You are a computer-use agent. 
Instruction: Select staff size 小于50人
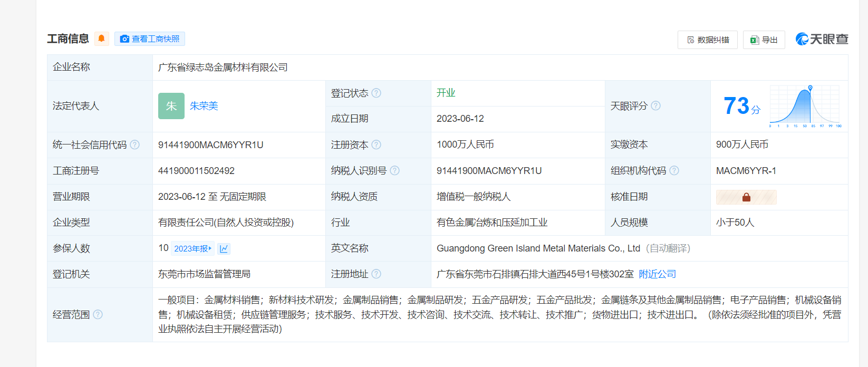pos(735,223)
